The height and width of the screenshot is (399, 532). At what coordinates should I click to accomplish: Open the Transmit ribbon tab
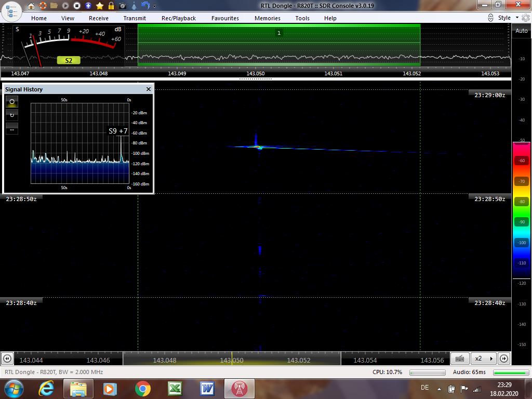(x=135, y=18)
